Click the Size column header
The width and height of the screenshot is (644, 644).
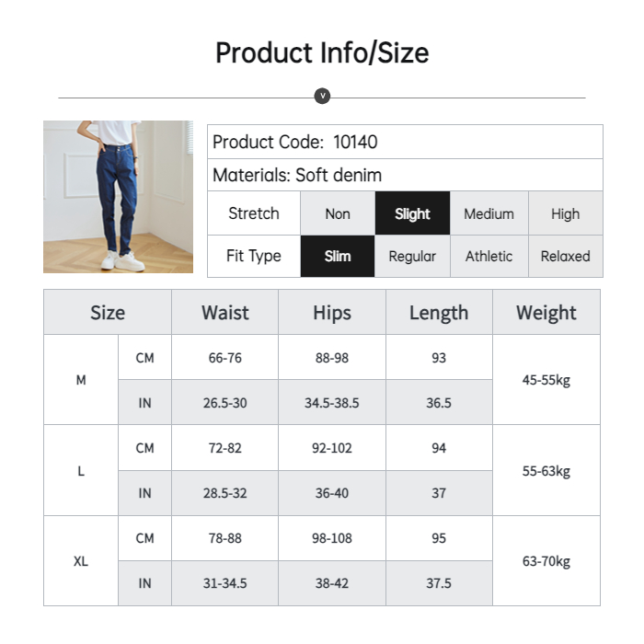[108, 313]
